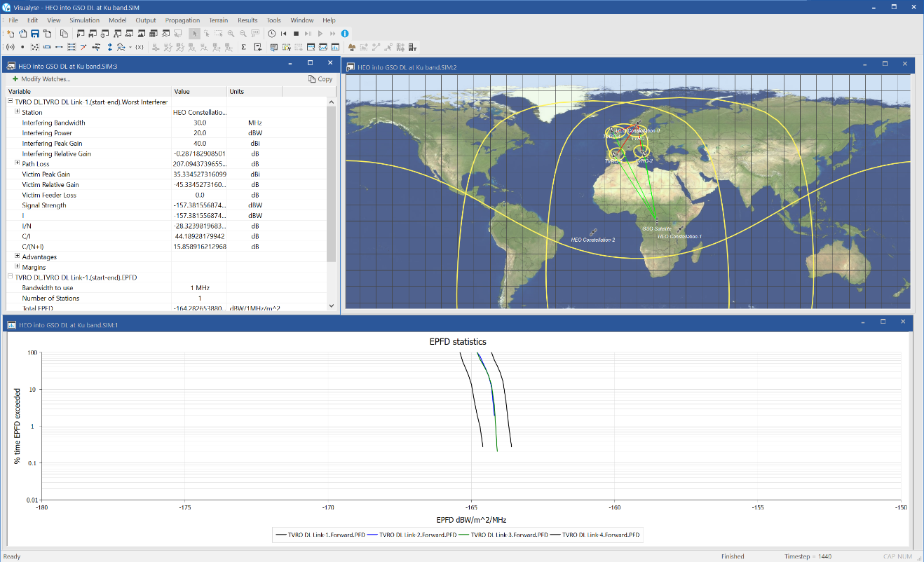Viewport: 924px width, 562px height.
Task: Click the antenna (((•))) icon
Action: tap(11, 47)
